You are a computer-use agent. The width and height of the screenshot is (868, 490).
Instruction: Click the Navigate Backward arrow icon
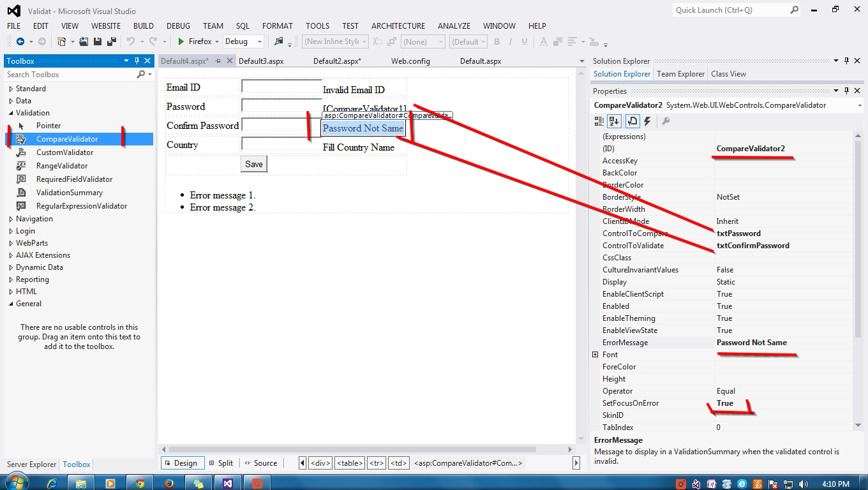click(20, 41)
